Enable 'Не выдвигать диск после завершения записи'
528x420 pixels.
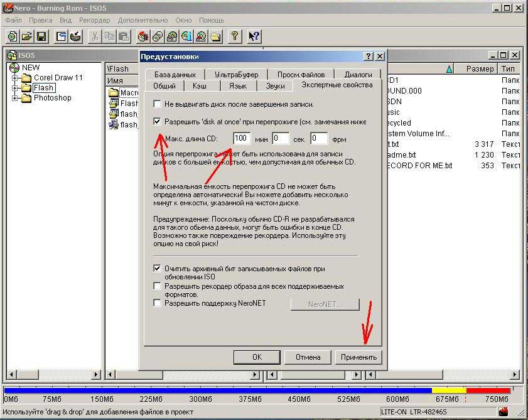pyautogui.click(x=157, y=104)
